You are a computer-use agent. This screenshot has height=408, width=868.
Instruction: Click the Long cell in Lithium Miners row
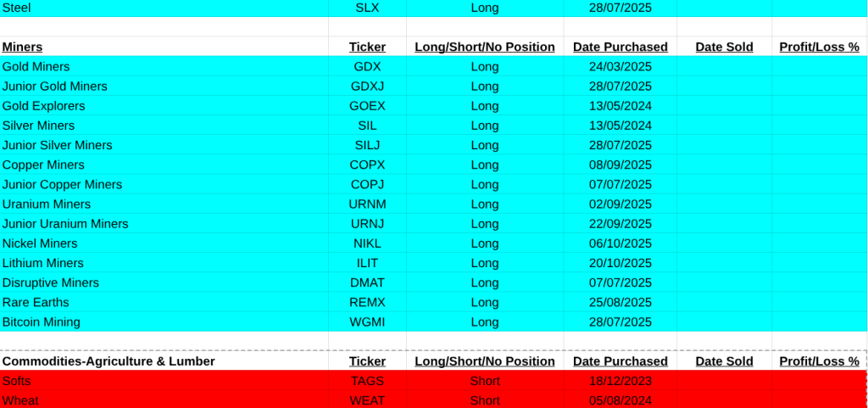(x=485, y=263)
